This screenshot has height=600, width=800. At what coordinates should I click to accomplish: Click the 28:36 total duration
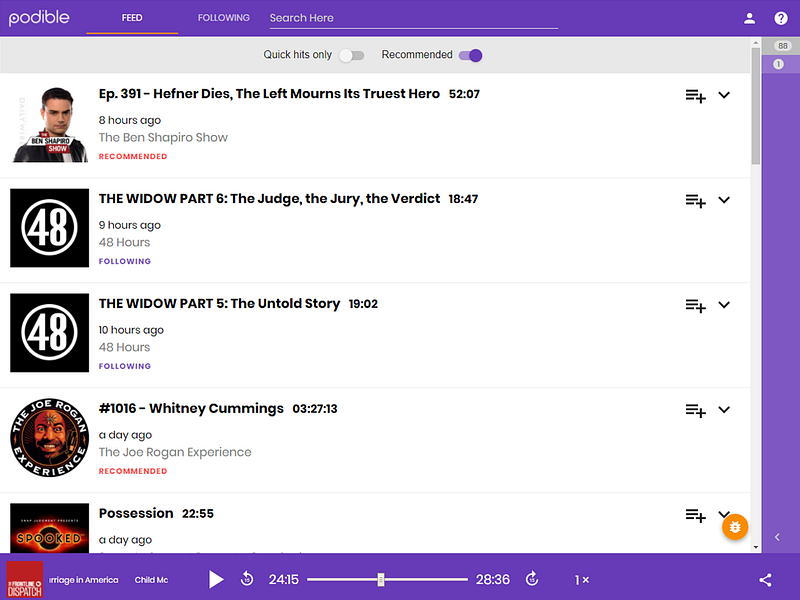tap(493, 580)
